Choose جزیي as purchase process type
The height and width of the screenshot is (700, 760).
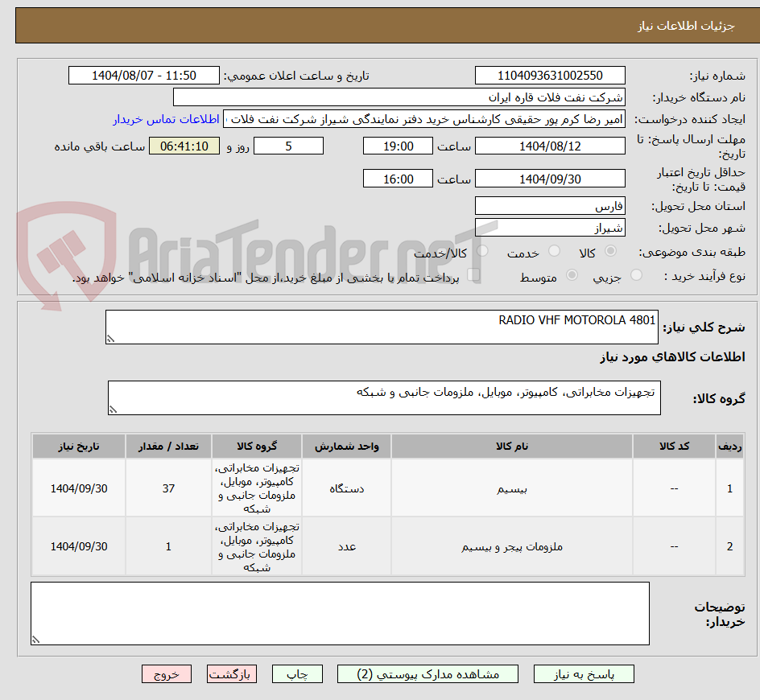634,274
